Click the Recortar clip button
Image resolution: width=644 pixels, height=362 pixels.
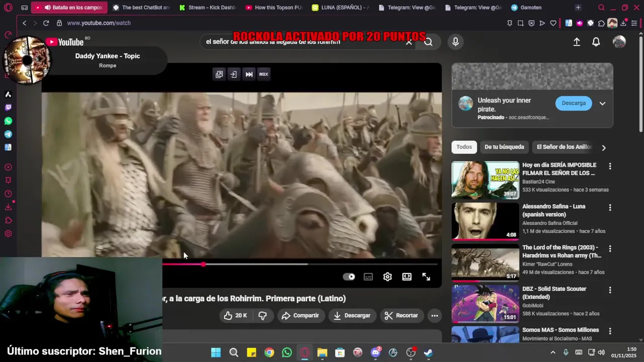(x=401, y=316)
